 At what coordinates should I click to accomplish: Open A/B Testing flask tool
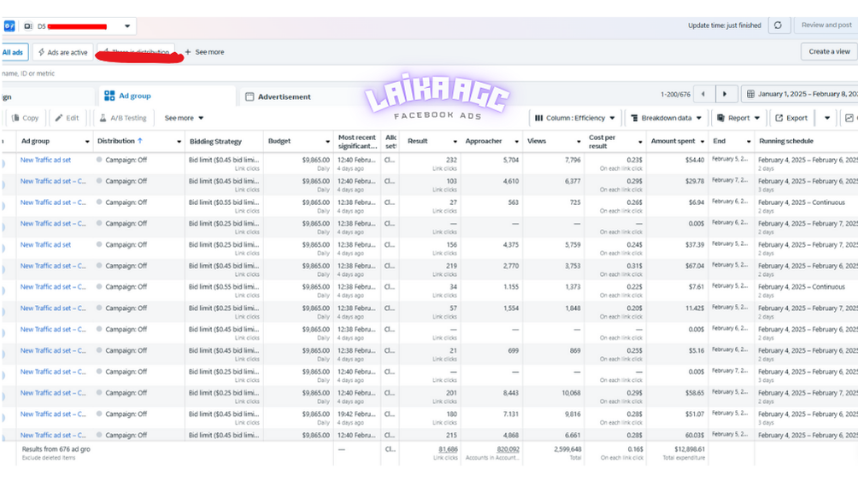(x=123, y=118)
